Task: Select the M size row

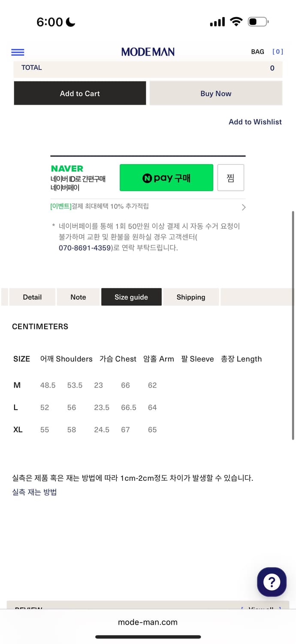Action: 17,385
